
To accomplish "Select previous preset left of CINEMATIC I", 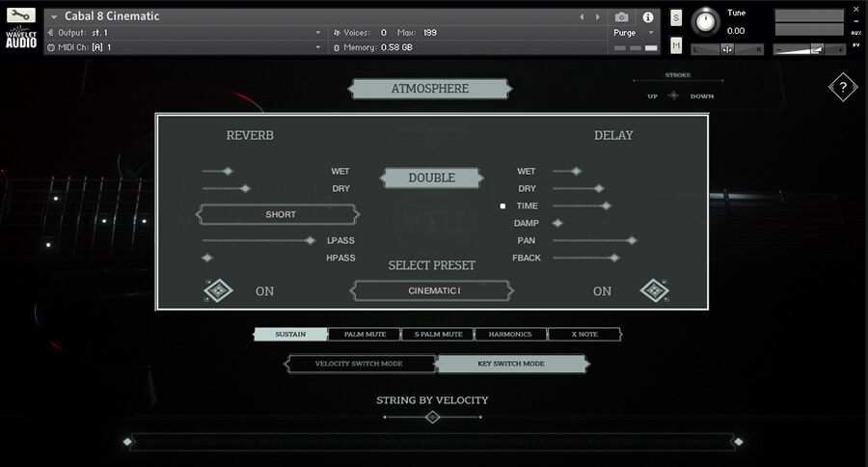I will (x=353, y=290).
